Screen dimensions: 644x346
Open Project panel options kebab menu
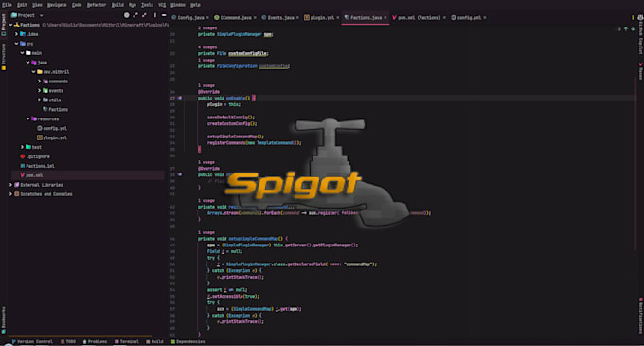pos(154,15)
